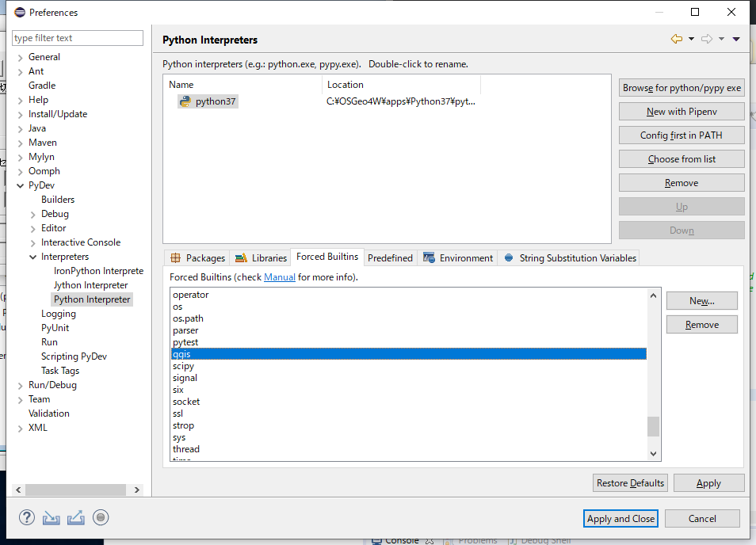
Task: Click the forward navigation arrow icon
Action: [707, 39]
